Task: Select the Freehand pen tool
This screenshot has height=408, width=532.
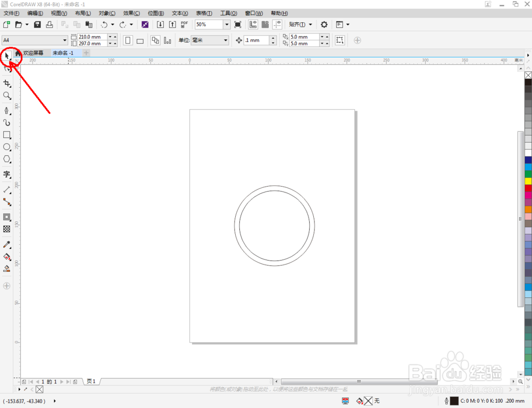Action: [7, 111]
